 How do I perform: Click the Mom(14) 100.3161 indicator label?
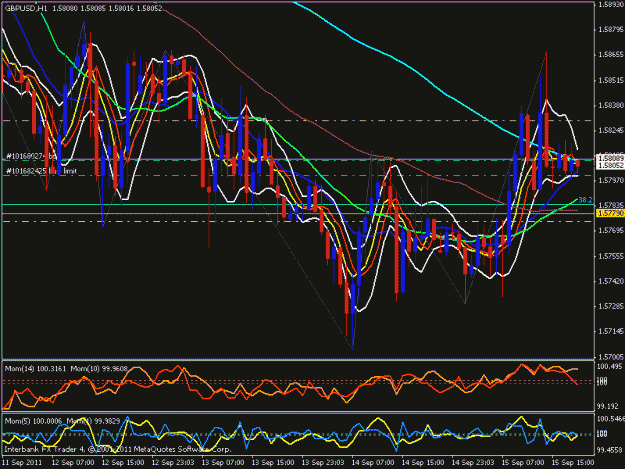[35, 369]
